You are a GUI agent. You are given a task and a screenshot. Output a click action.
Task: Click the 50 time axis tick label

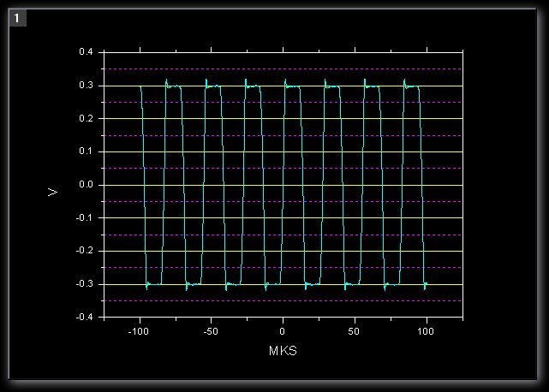click(x=355, y=330)
